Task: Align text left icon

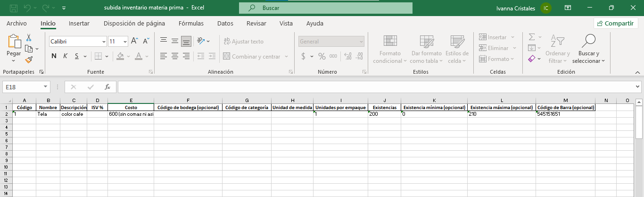Action: point(164,56)
